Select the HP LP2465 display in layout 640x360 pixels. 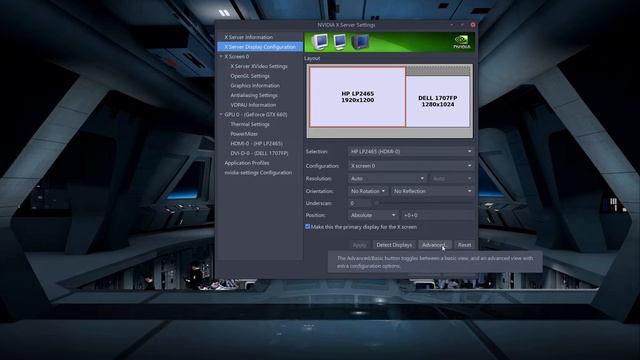pyautogui.click(x=358, y=97)
